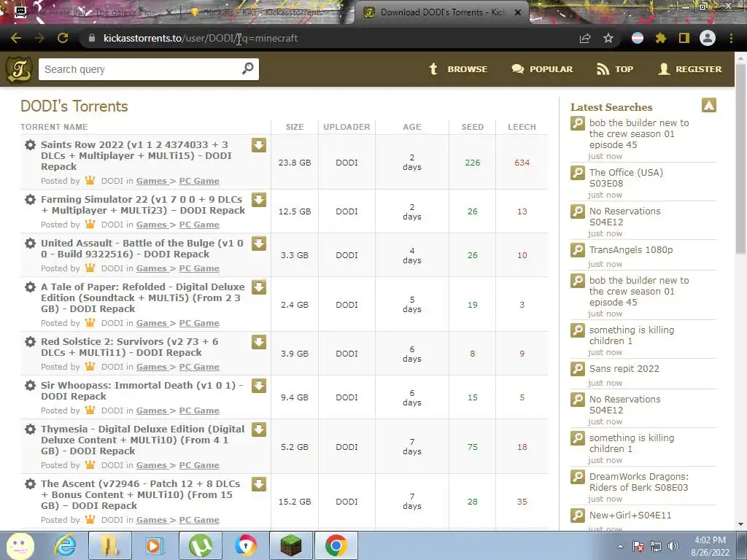Click download arrow for United Assault torrent
747x560 pixels.
coord(259,244)
